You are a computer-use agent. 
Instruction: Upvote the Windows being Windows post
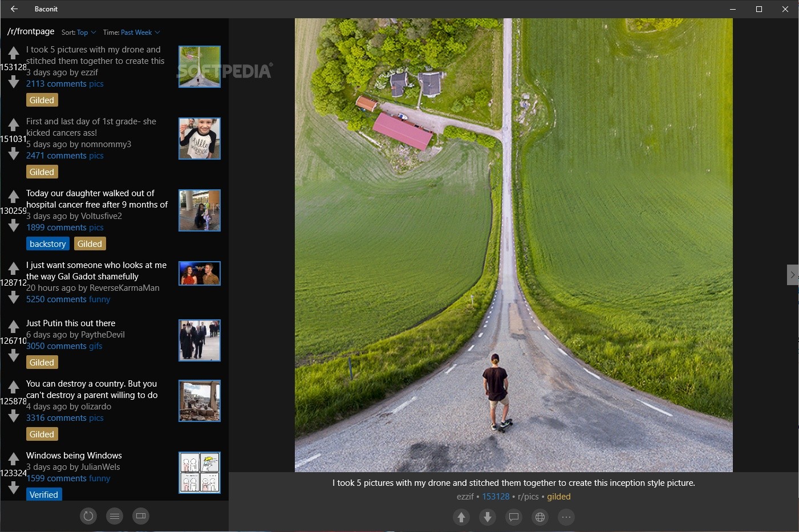pos(14,459)
